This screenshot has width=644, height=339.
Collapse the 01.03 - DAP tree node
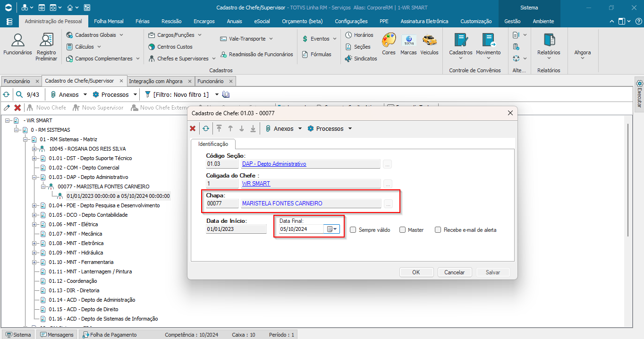34,177
